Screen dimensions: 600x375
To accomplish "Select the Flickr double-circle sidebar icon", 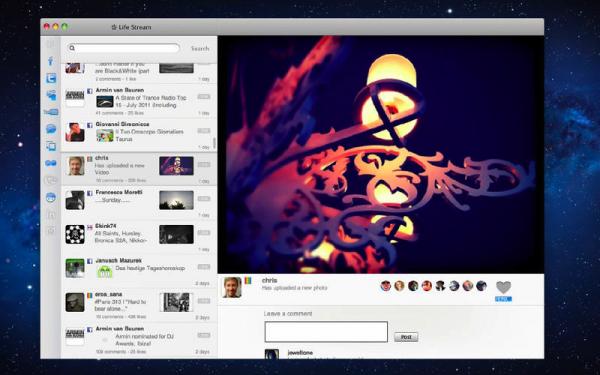I will (51, 163).
